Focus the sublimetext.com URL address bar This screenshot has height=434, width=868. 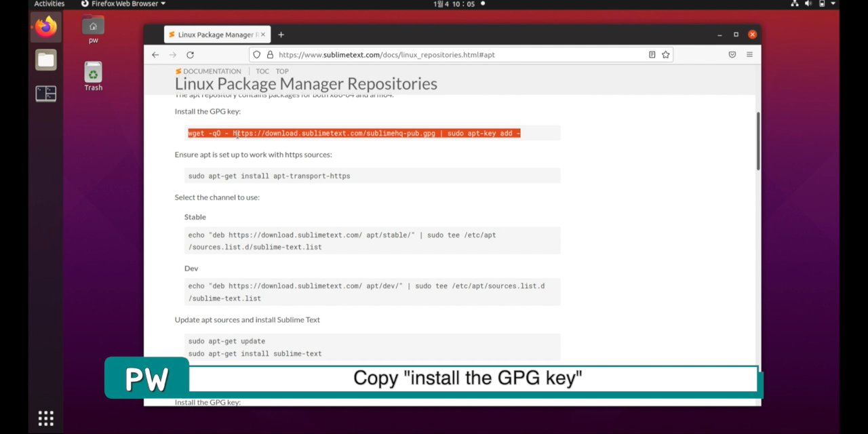click(x=461, y=55)
